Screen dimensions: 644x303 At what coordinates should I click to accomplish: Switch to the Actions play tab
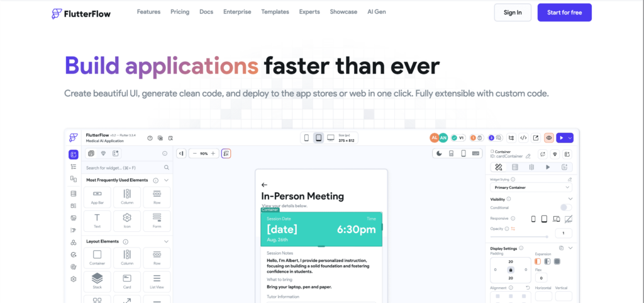(x=548, y=167)
